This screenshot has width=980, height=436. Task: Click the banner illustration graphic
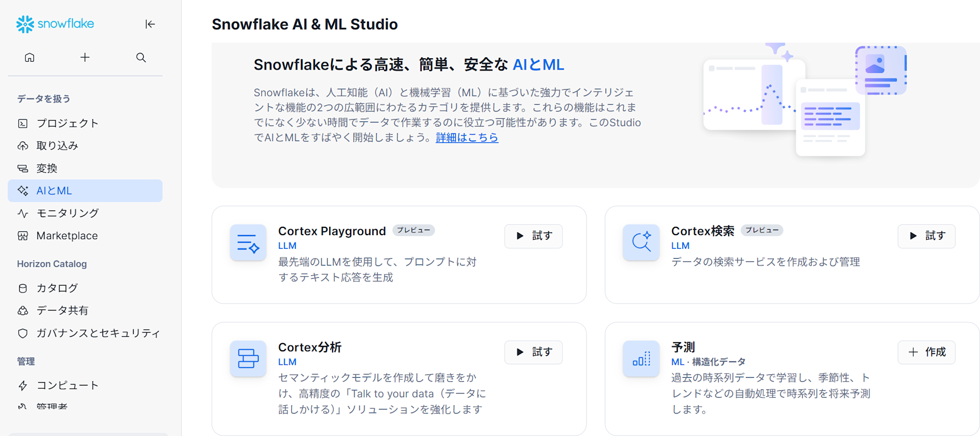(805, 100)
